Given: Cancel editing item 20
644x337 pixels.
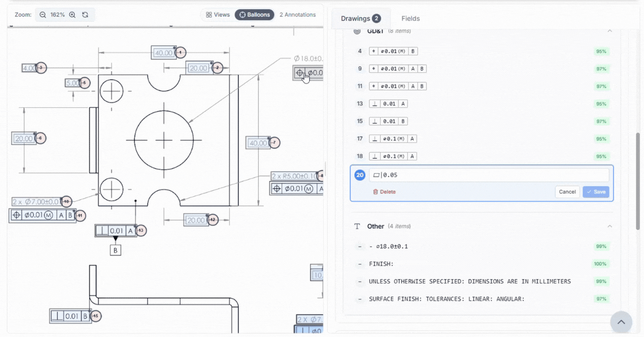Looking at the screenshot, I should coord(567,192).
